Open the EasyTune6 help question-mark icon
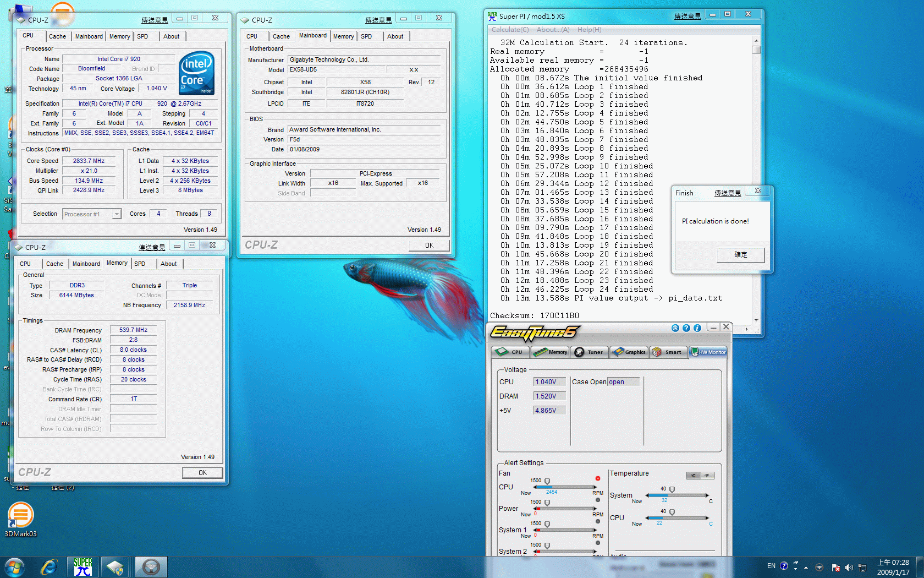Viewport: 924px width, 578px height. (686, 328)
